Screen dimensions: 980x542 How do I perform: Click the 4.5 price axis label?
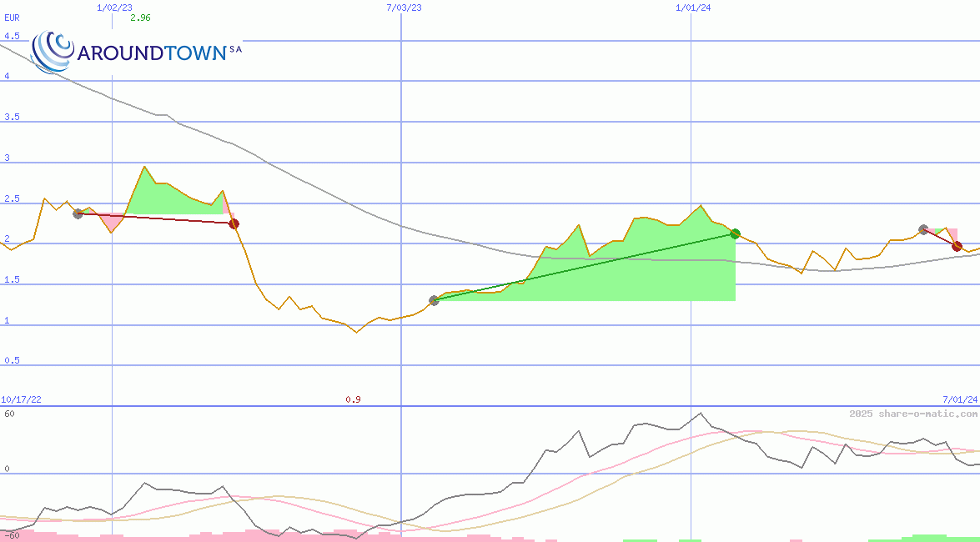[x=12, y=37]
